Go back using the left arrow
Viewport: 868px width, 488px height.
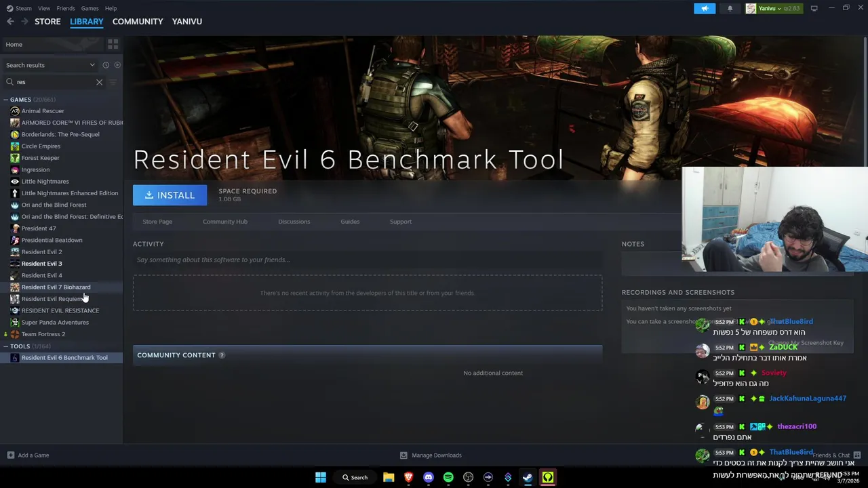tap(10, 22)
